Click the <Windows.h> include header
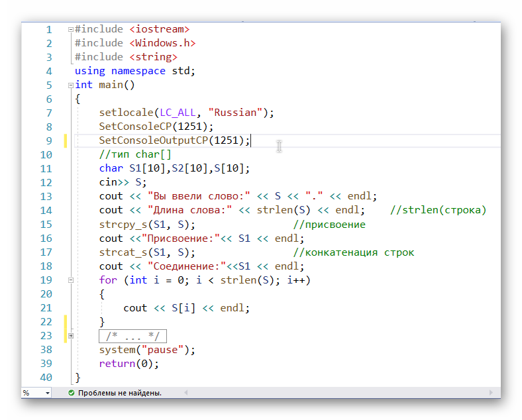The height and width of the screenshot is (420, 522). [162, 43]
